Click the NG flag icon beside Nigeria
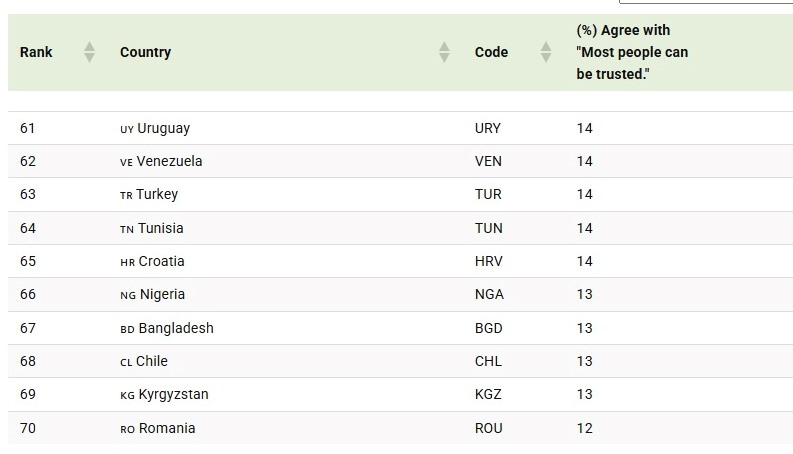 pyautogui.click(x=127, y=295)
